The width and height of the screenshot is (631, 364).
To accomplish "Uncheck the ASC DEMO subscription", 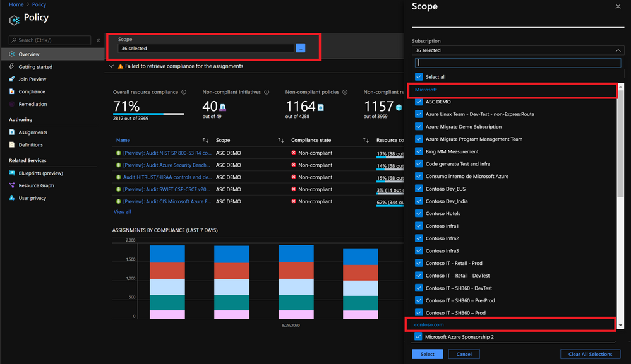I will click(x=418, y=101).
